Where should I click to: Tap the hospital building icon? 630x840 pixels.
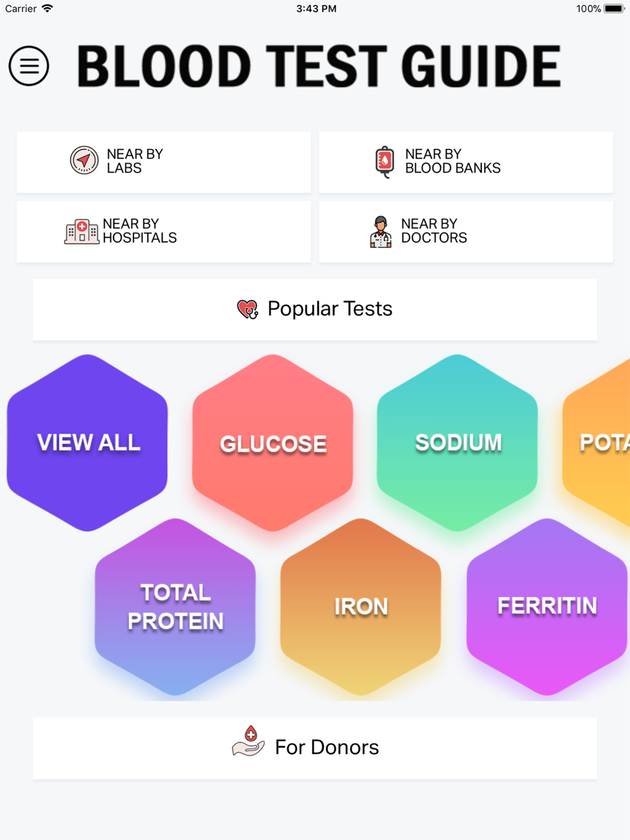click(81, 231)
